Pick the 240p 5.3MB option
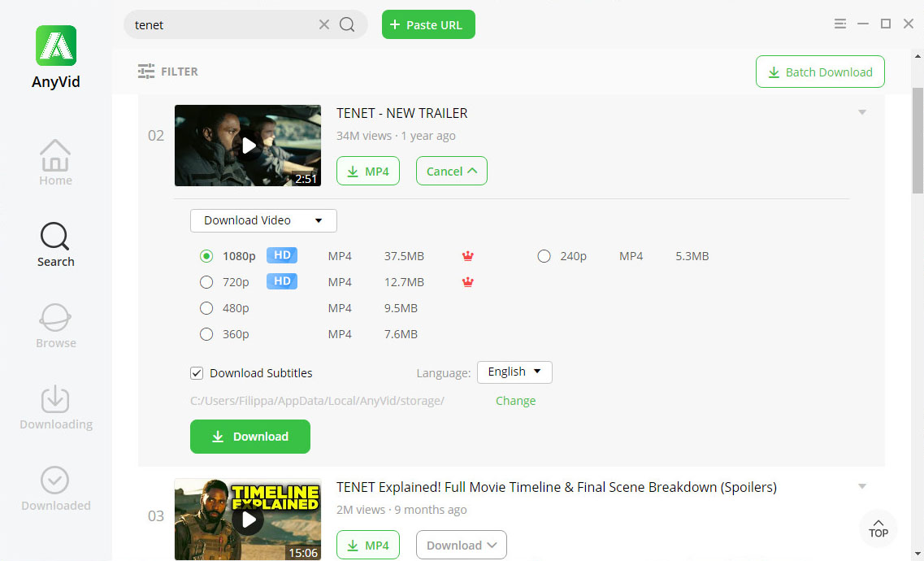This screenshot has height=561, width=924. (544, 256)
